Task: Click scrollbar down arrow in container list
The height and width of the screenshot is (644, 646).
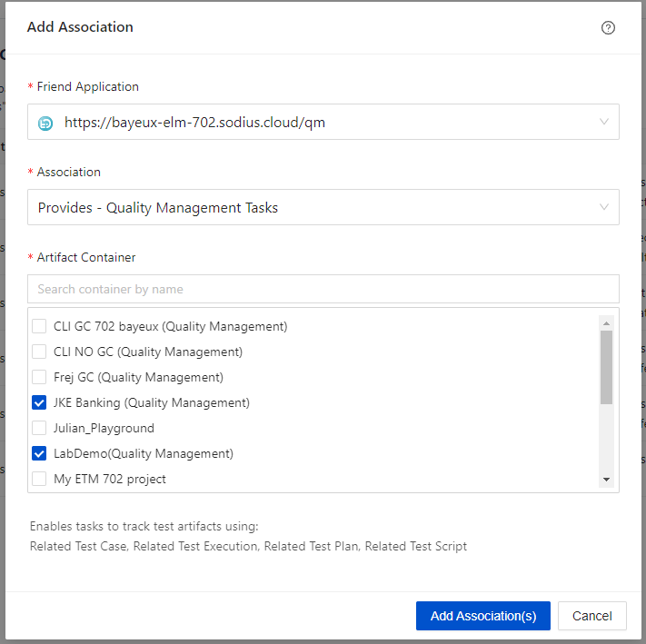Action: tap(606, 480)
